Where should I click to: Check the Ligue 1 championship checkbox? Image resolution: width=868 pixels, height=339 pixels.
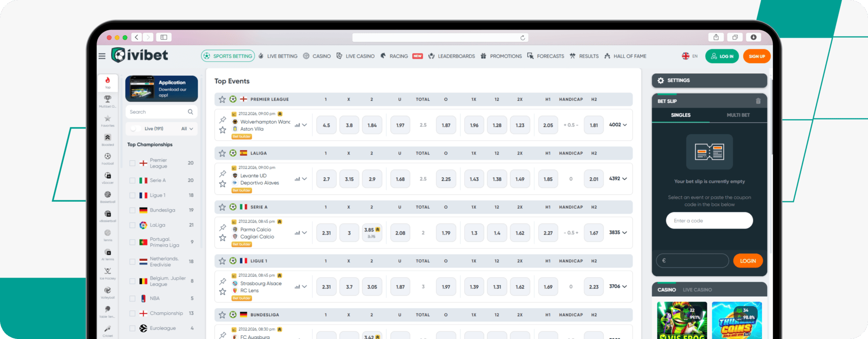tap(132, 196)
